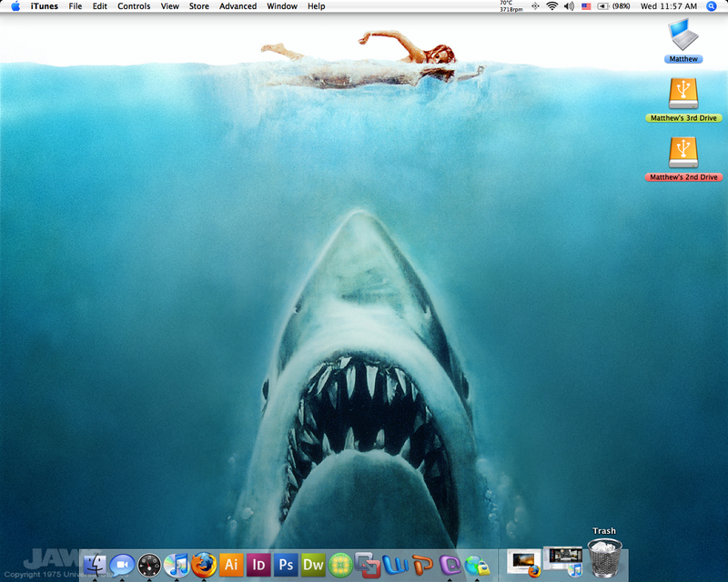Click the temperature and fan rpm readout
This screenshot has height=582, width=728.
click(x=511, y=6)
